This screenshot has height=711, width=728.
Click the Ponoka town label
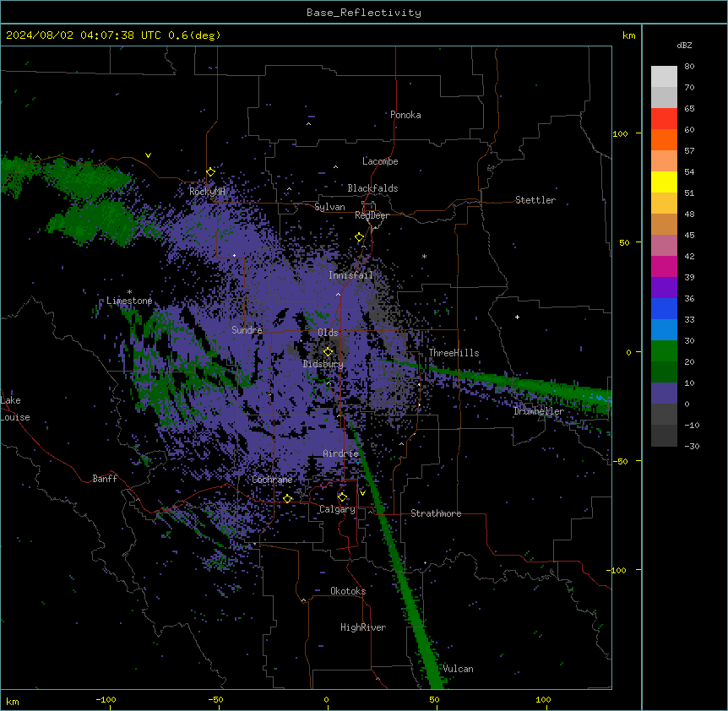tap(405, 115)
